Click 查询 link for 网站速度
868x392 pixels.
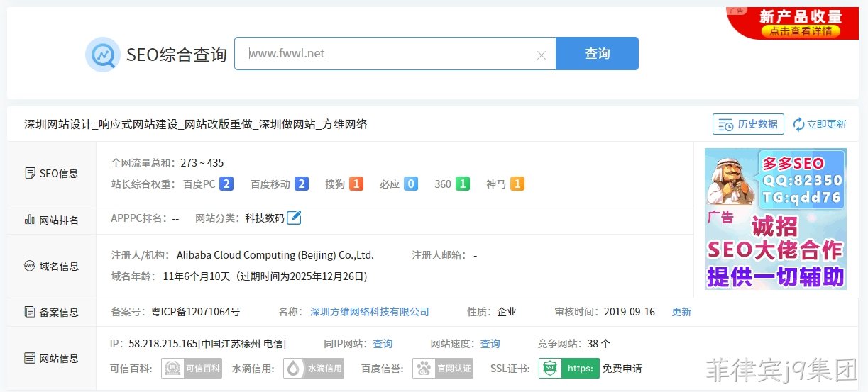coord(490,344)
